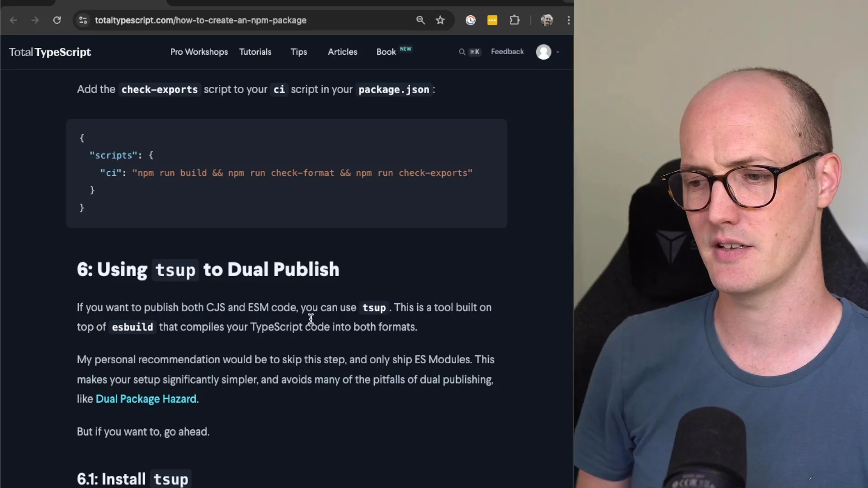Click the Feedback button

(x=507, y=52)
